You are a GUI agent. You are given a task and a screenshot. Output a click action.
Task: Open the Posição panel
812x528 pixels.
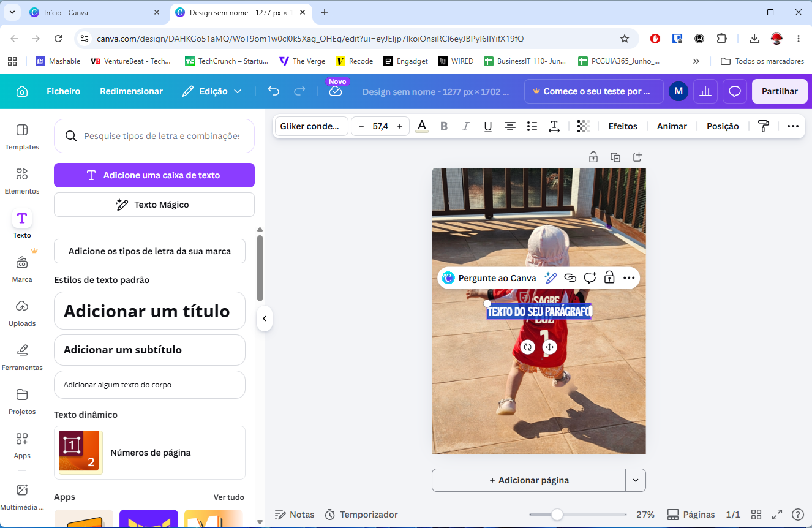click(723, 126)
